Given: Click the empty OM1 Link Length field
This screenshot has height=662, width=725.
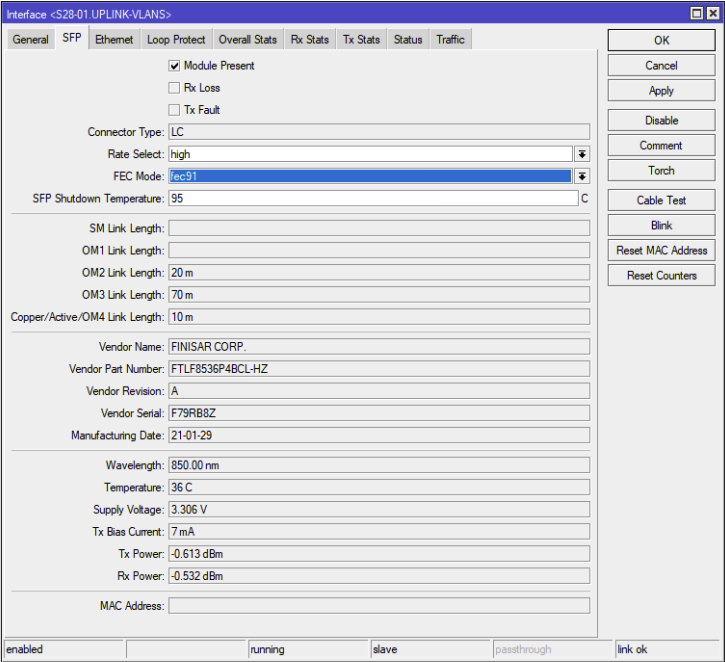Looking at the screenshot, I should (x=379, y=250).
